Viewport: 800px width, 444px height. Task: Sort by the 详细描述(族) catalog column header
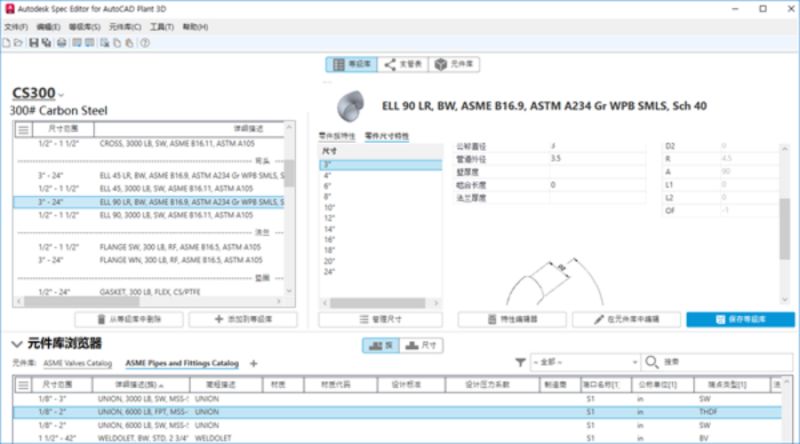click(141, 385)
